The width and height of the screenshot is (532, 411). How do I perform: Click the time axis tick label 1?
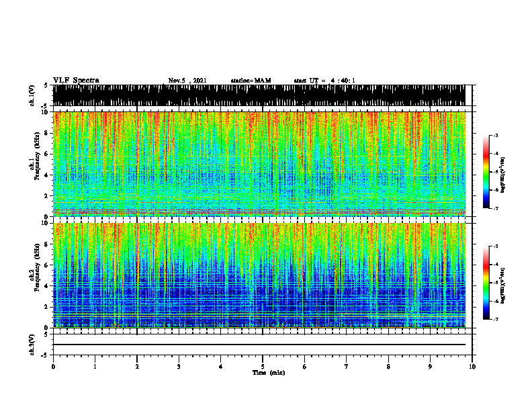coord(95,367)
